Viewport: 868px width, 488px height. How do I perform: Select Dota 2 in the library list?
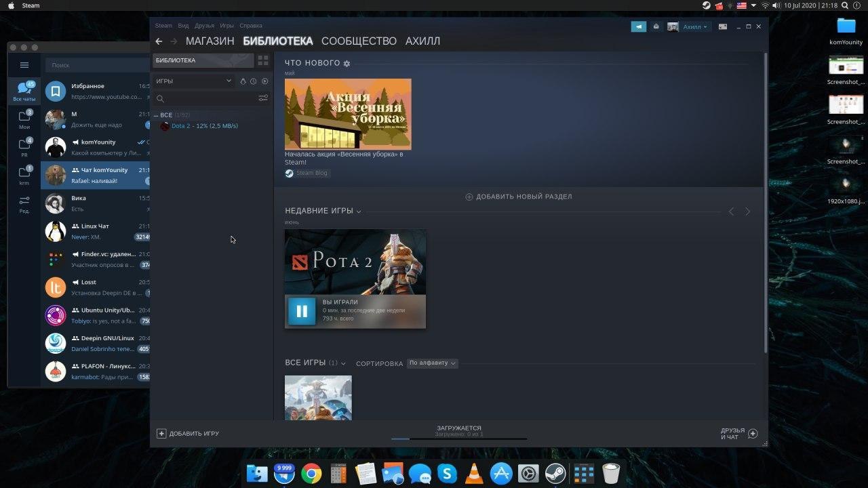pyautogui.click(x=204, y=126)
